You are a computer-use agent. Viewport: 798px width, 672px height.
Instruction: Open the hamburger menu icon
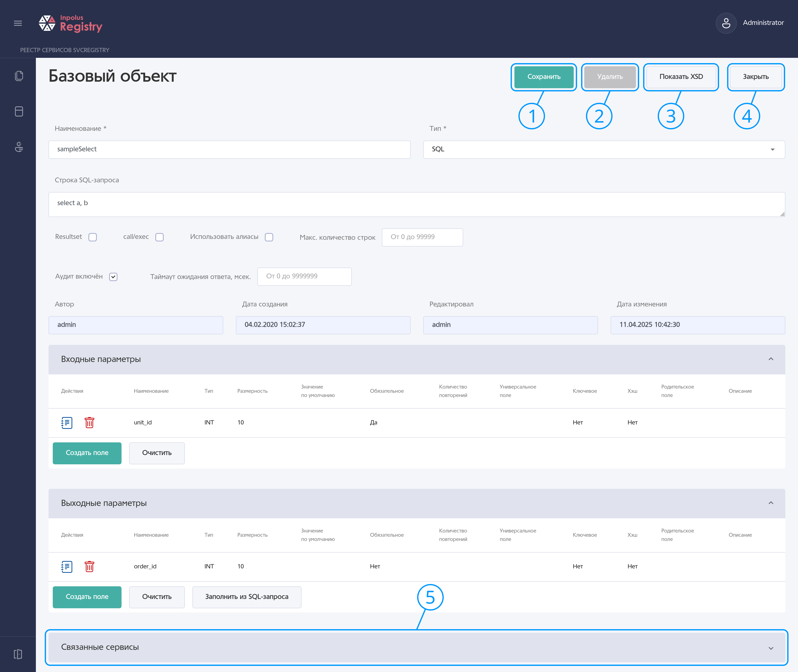tap(18, 23)
